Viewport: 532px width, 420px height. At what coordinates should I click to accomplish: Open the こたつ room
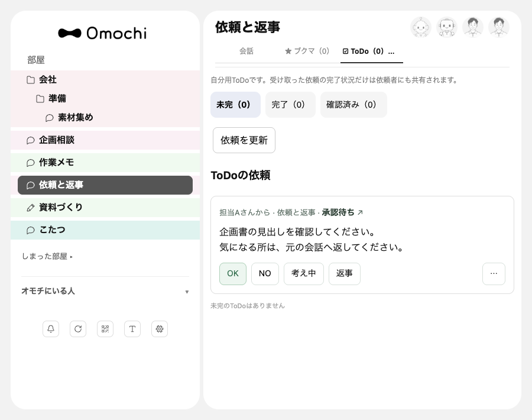105,230
